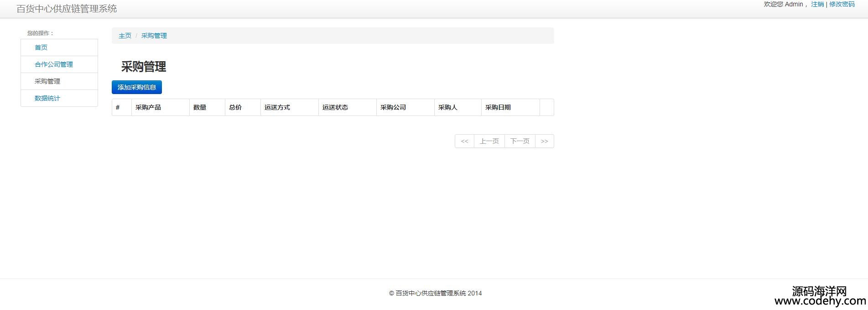Viewport: 868px width, 310px height.
Task: Click the 数量 column header
Action: click(x=200, y=107)
